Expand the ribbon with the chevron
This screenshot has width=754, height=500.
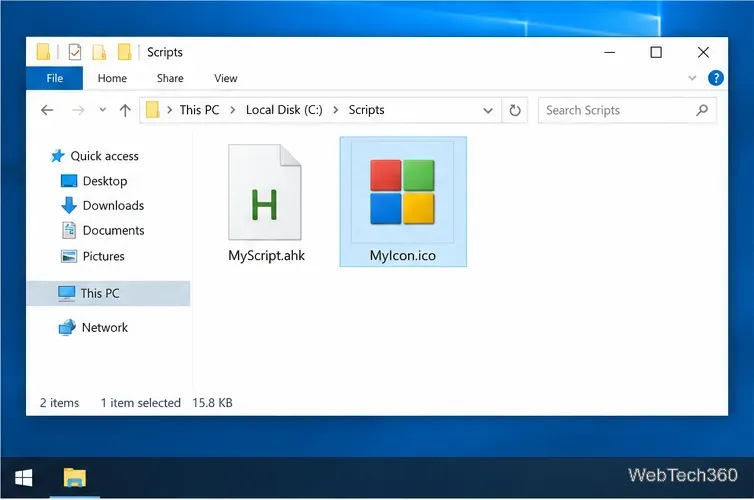[x=692, y=78]
